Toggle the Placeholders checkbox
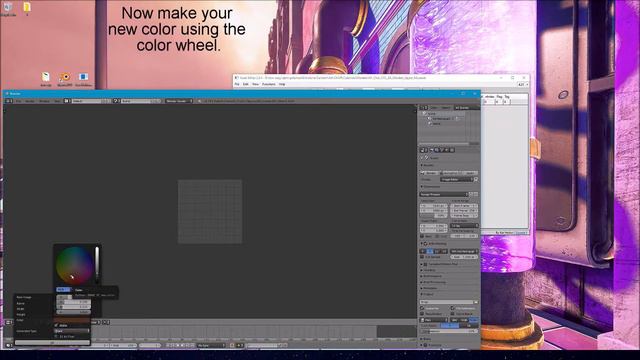The width and height of the screenshot is (640, 360). tap(422, 313)
